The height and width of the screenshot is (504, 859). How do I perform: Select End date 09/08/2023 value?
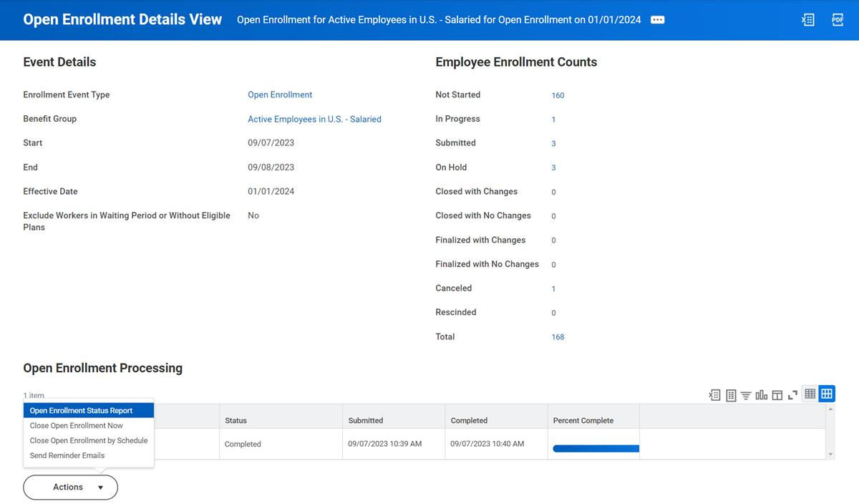(271, 167)
